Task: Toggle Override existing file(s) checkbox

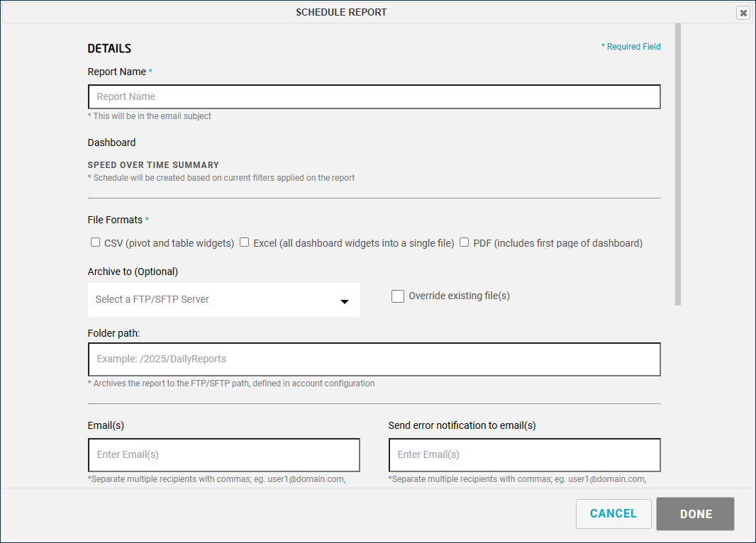Action: (x=398, y=296)
